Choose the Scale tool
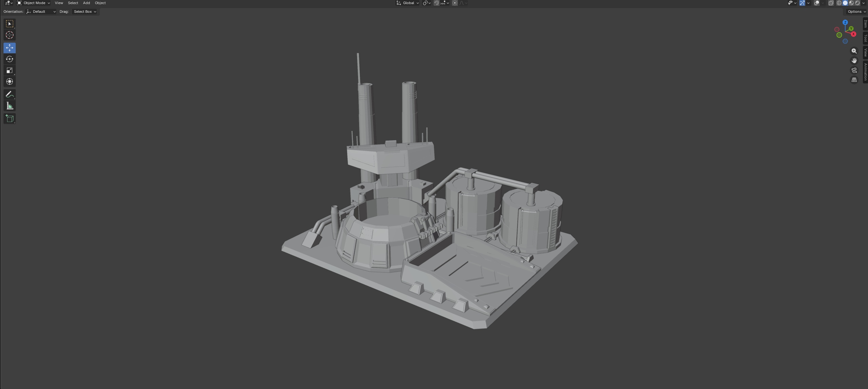The height and width of the screenshot is (389, 868). click(9, 71)
